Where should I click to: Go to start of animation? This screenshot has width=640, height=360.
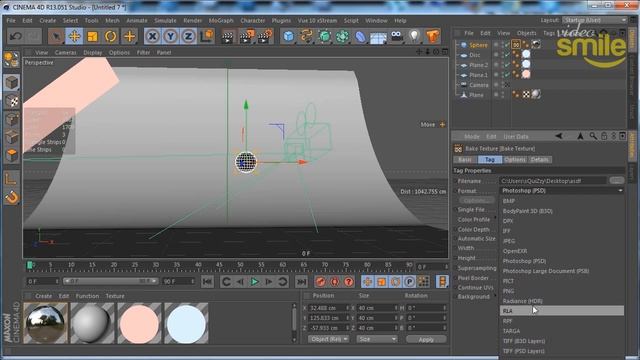click(207, 281)
